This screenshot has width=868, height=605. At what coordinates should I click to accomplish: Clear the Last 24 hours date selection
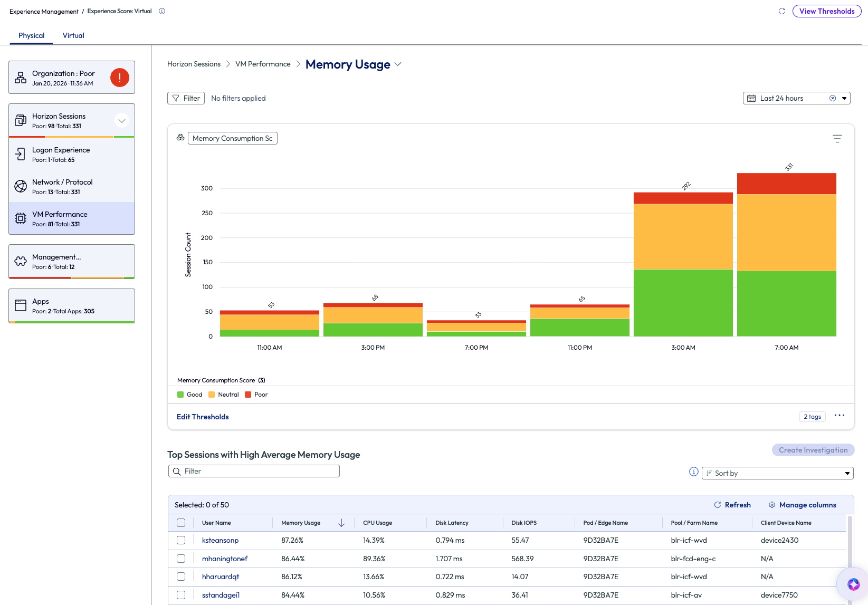(833, 98)
